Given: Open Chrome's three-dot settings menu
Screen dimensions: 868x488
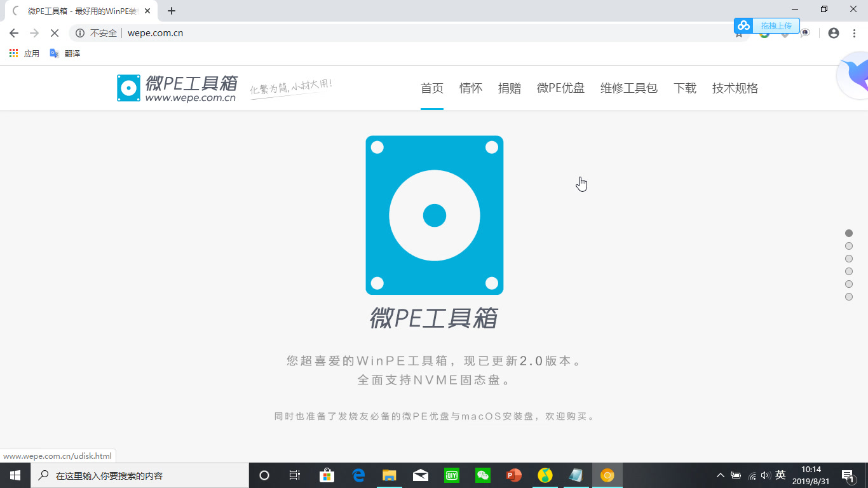Looking at the screenshot, I should (854, 33).
